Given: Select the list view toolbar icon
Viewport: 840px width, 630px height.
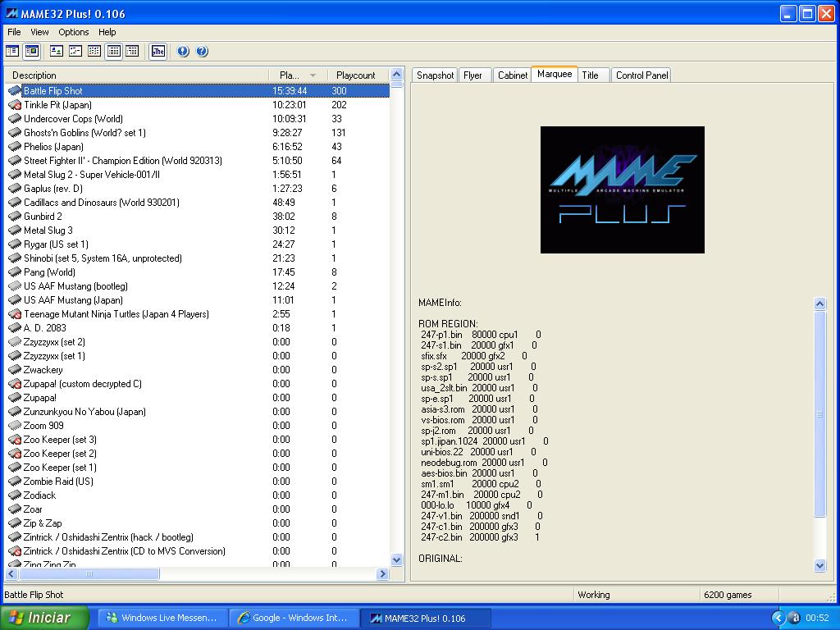Looking at the screenshot, I should coord(94,52).
